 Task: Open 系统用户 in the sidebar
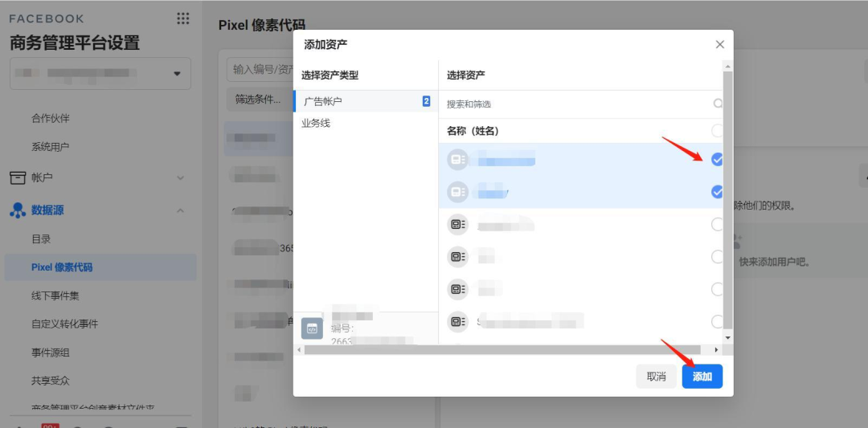pyautogui.click(x=51, y=147)
